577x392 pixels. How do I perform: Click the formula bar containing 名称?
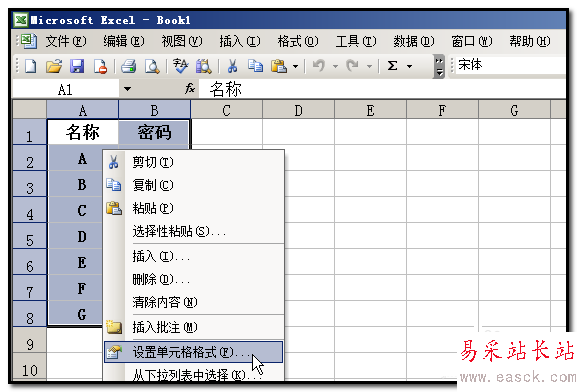click(x=382, y=89)
